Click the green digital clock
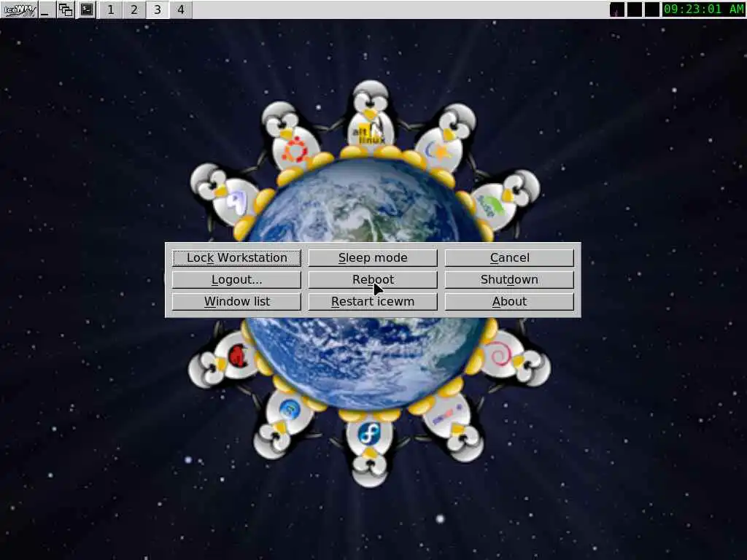The width and height of the screenshot is (747, 560). (704, 9)
